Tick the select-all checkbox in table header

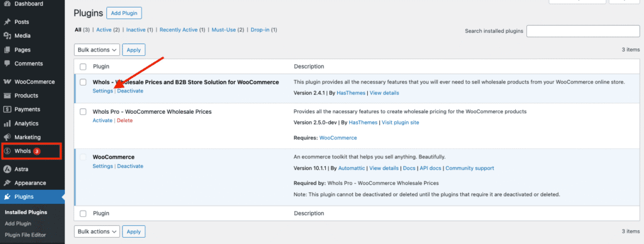[83, 67]
